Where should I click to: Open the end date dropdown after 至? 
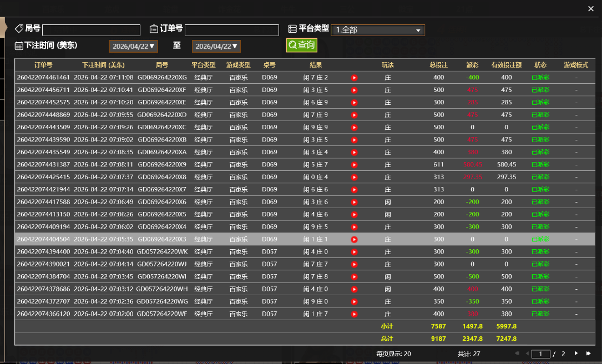click(x=216, y=47)
